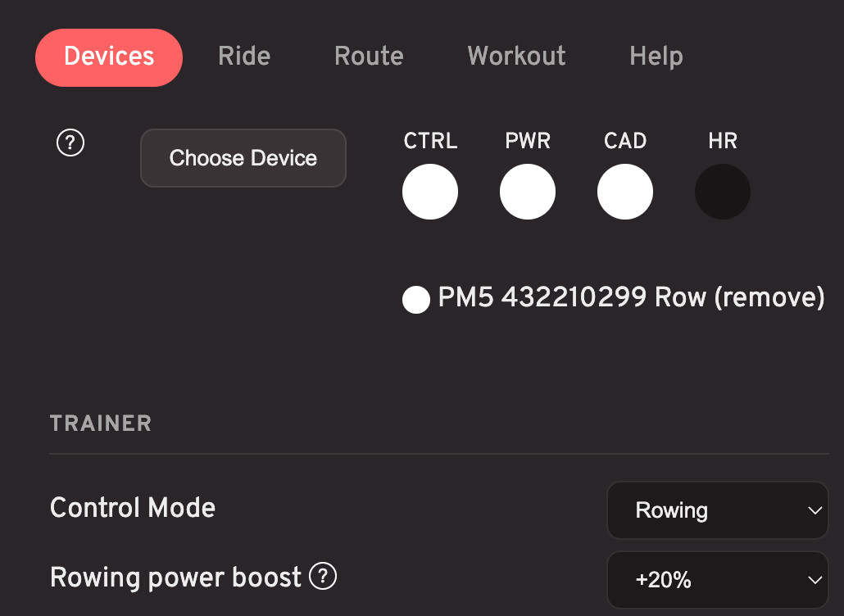Click the TRAINER section heading
This screenshot has width=844, height=616.
pyautogui.click(x=101, y=423)
